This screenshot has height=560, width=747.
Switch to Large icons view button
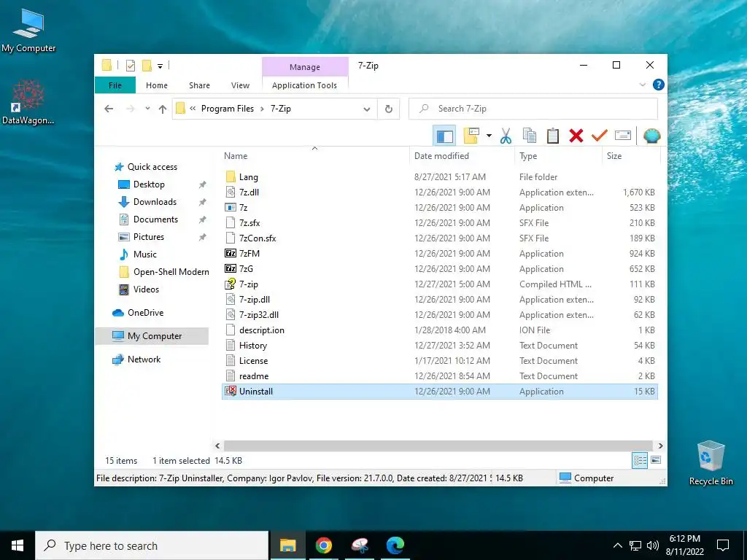click(x=656, y=460)
